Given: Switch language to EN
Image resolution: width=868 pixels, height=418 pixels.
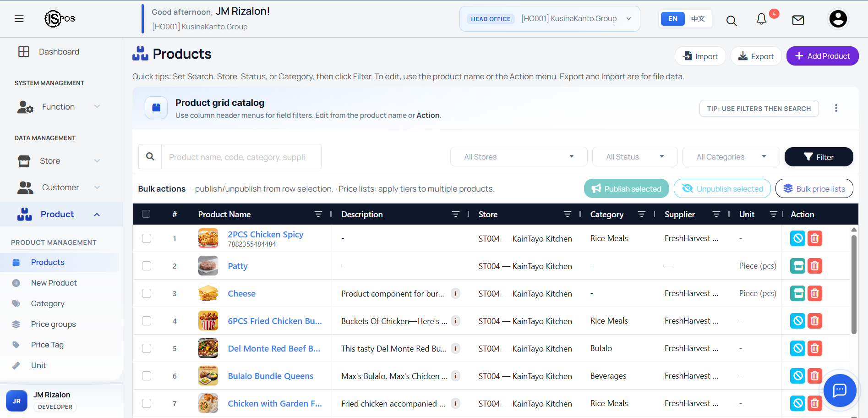Looking at the screenshot, I should click(673, 19).
